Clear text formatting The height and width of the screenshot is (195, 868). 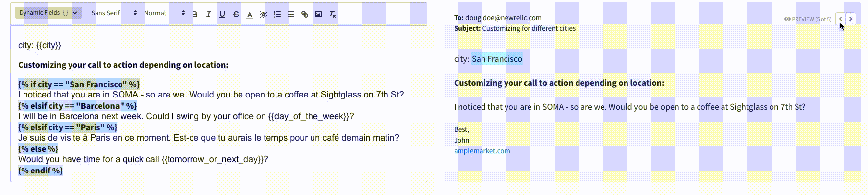332,14
